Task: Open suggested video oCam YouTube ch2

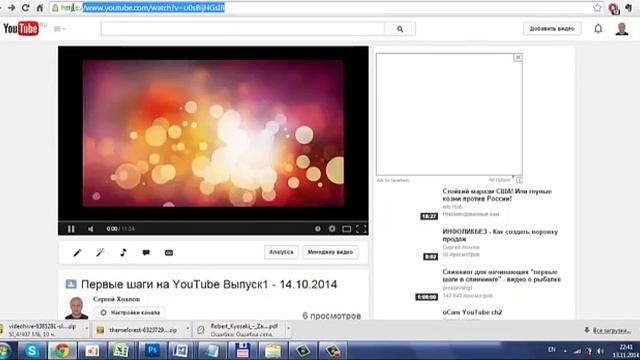Action: pos(472,312)
